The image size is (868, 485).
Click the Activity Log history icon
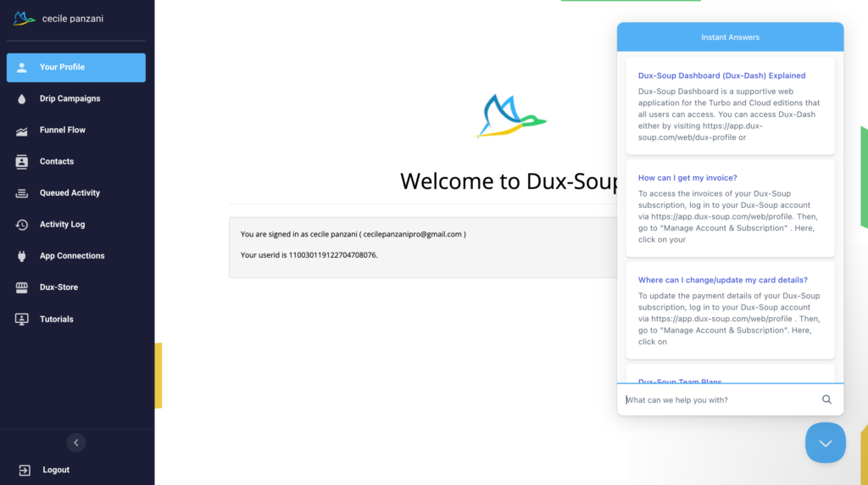21,225
